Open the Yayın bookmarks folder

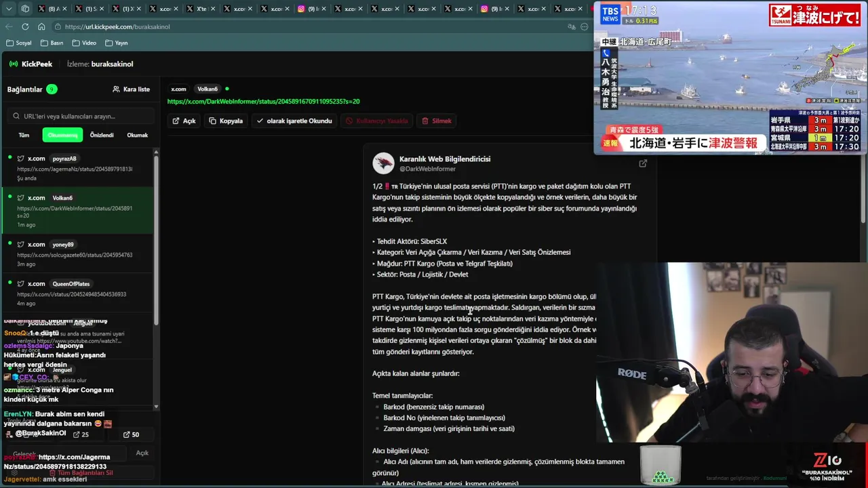[x=117, y=43]
